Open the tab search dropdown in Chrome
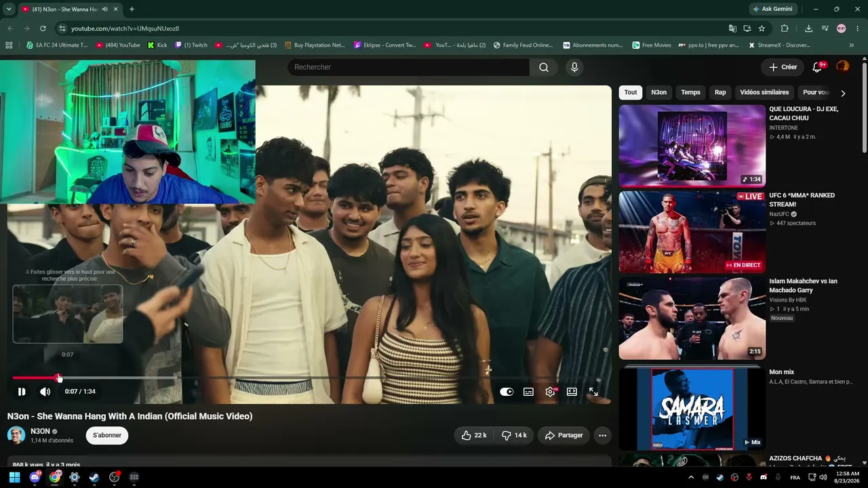This screenshot has width=868, height=488. (x=9, y=9)
